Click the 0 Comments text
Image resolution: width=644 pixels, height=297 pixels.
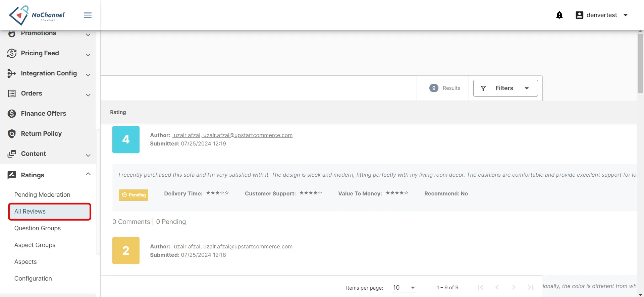pyautogui.click(x=131, y=222)
